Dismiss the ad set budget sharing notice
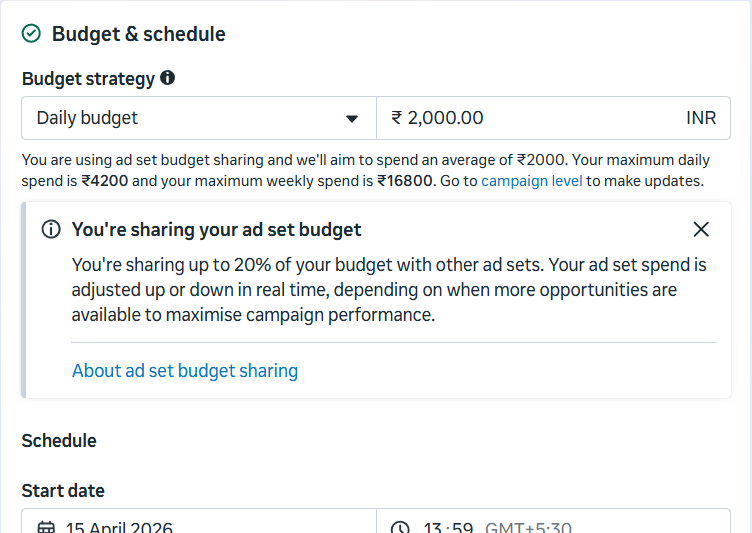 (701, 229)
